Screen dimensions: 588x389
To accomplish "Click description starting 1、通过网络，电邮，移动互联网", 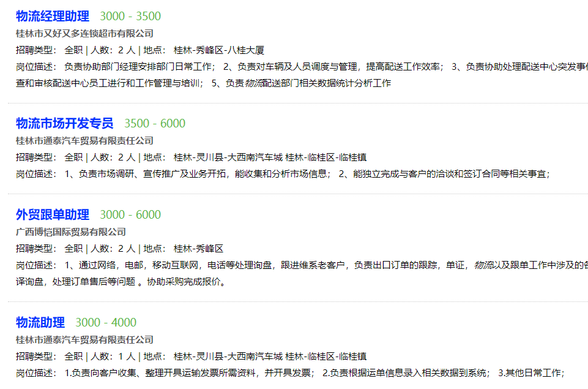I will [x=302, y=265].
